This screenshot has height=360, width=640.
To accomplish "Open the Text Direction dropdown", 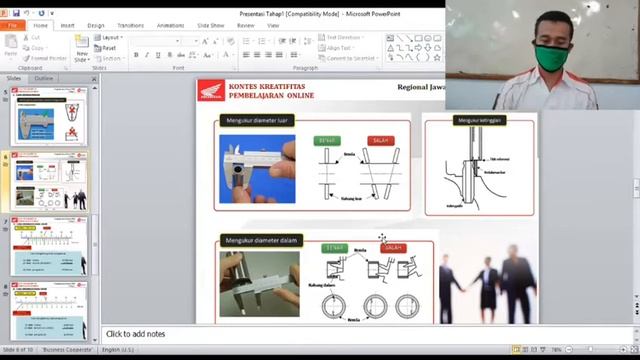I will [x=341, y=37].
